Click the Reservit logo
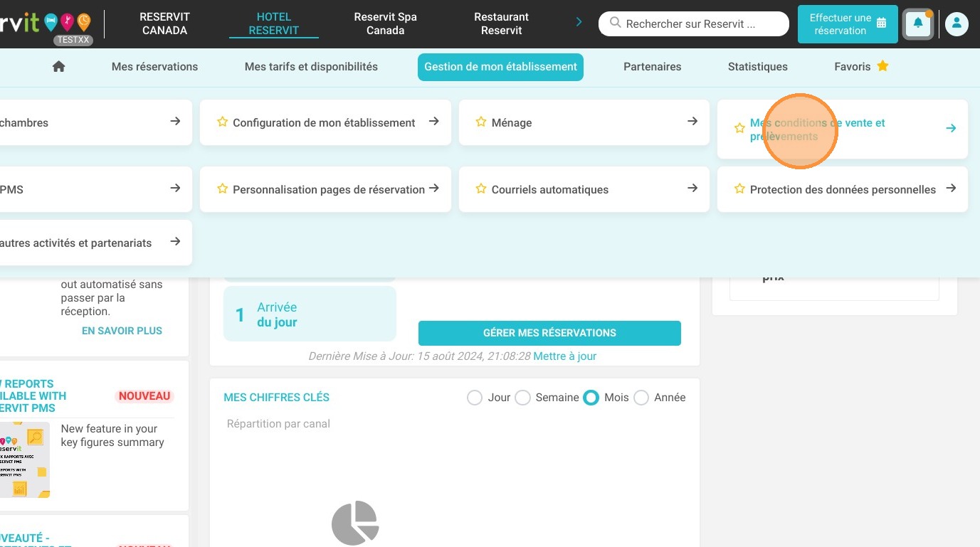 46,23
